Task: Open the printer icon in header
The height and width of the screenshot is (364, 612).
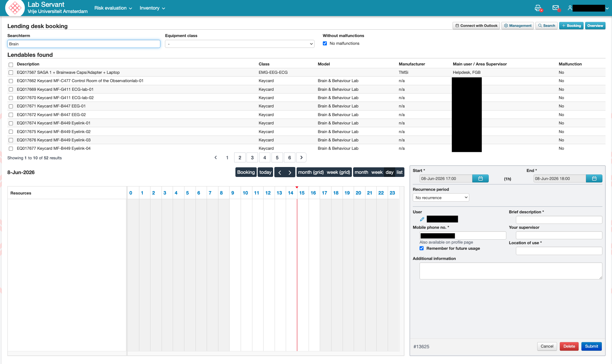Action: 538,8
